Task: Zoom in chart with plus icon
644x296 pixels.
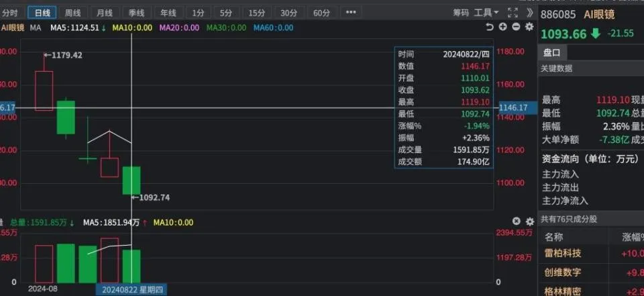Action: 502,27
